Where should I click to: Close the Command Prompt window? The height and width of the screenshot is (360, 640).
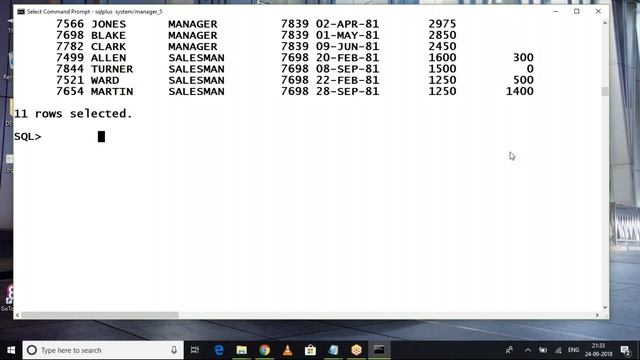coord(598,11)
